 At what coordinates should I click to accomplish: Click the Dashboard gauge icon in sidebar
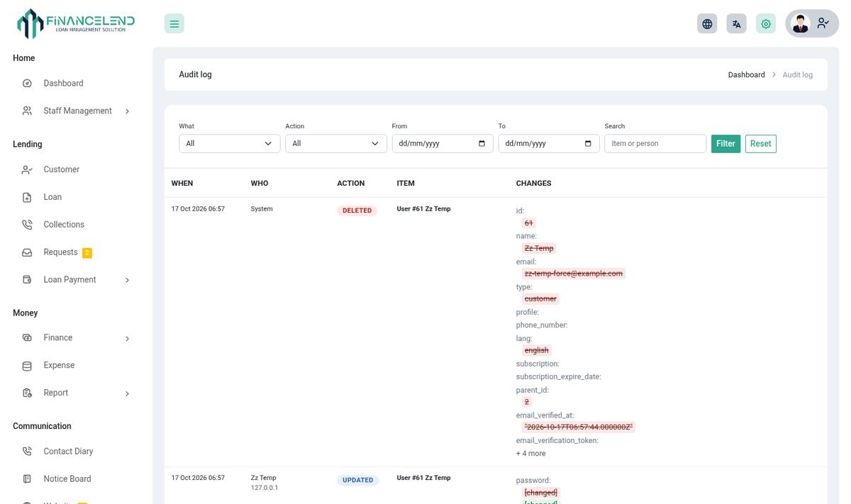click(x=27, y=83)
